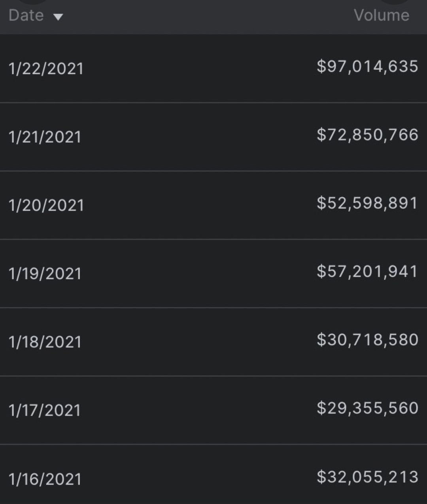Click the Date sort arrow icon
Screen dimensions: 427x504
click(x=58, y=17)
